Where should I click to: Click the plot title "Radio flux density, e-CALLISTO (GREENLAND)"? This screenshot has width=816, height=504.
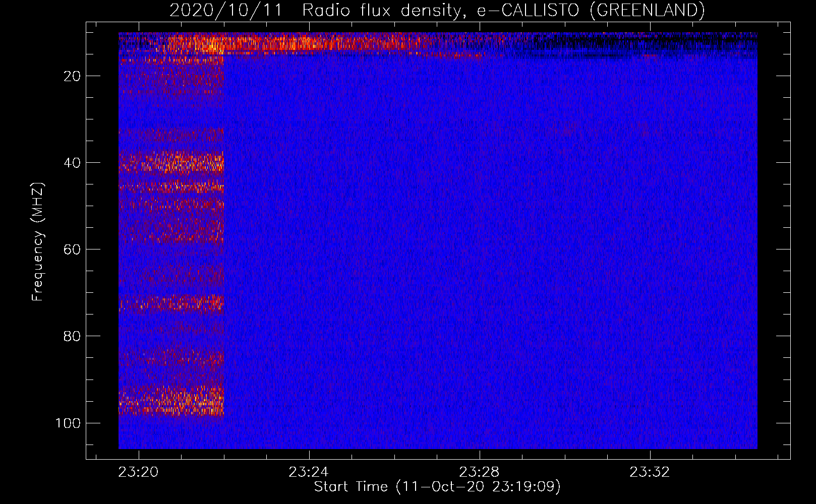tap(503, 10)
